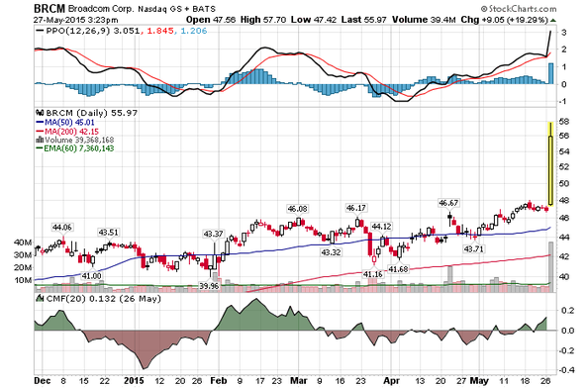Click the 41.00 price annotation

(x=91, y=276)
